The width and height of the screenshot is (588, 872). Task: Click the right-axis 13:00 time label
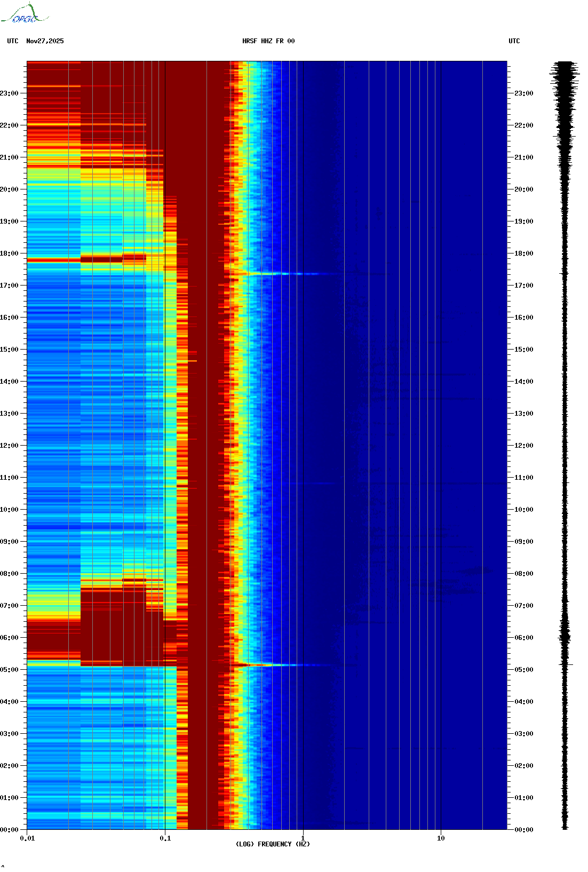point(523,414)
